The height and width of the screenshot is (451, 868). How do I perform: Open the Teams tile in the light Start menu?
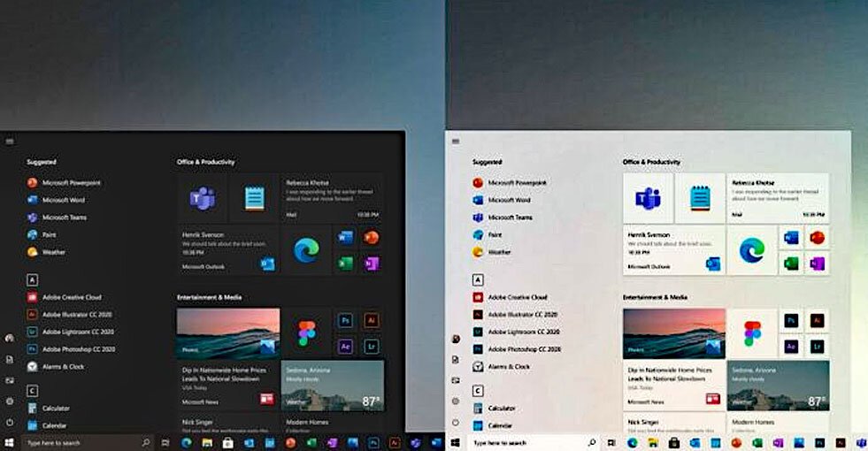point(648,198)
